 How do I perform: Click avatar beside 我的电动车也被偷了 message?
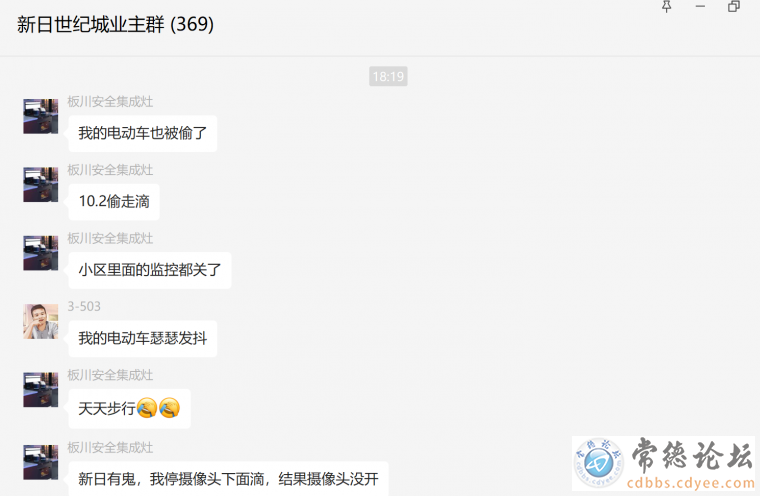coord(41,116)
